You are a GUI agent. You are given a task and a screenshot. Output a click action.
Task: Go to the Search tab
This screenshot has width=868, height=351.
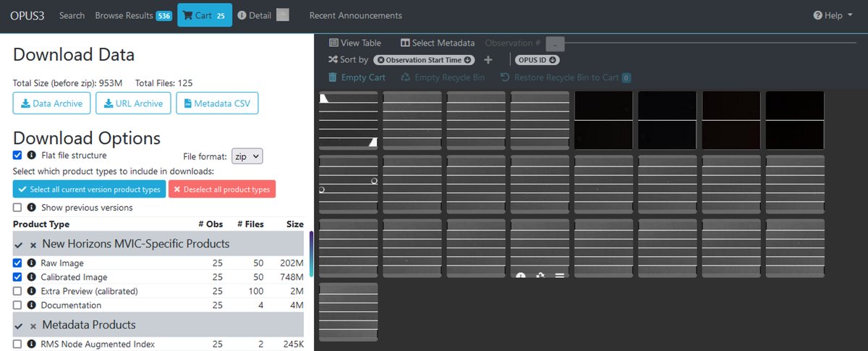72,15
